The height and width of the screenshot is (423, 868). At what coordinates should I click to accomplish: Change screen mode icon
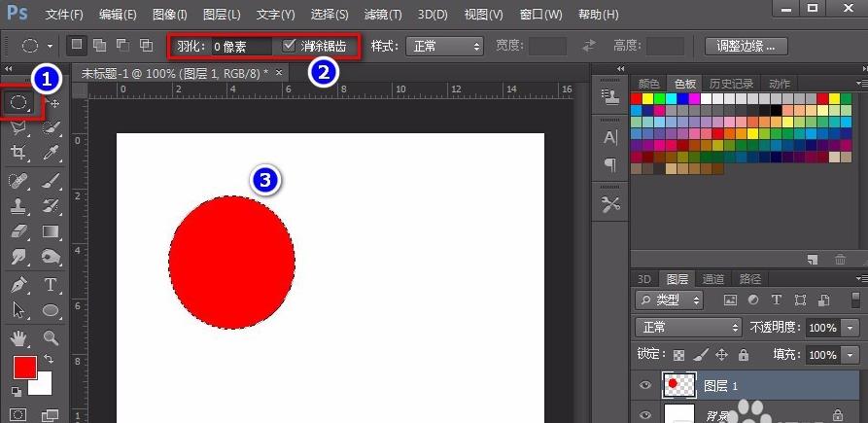click(x=51, y=414)
